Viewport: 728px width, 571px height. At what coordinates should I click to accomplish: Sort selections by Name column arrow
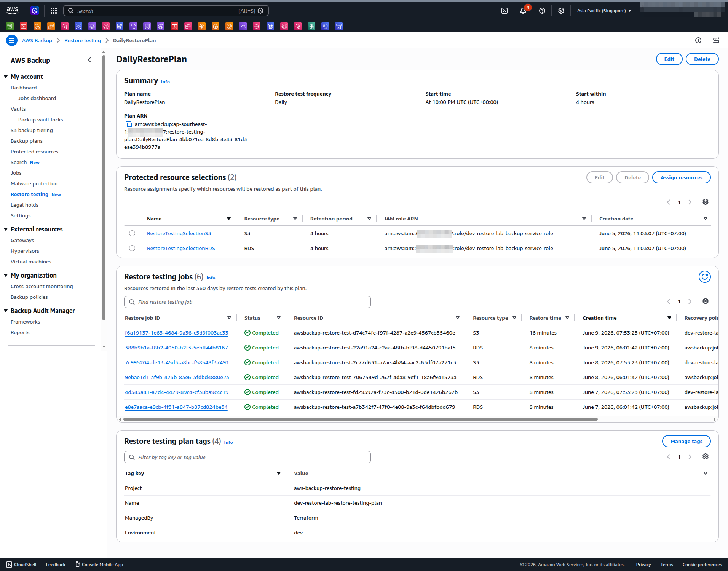click(229, 219)
